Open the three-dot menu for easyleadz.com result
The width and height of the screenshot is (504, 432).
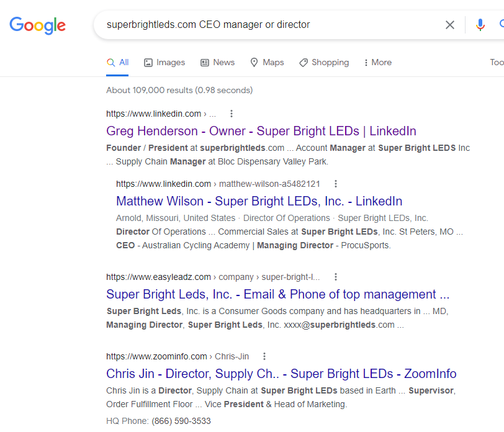tap(336, 277)
